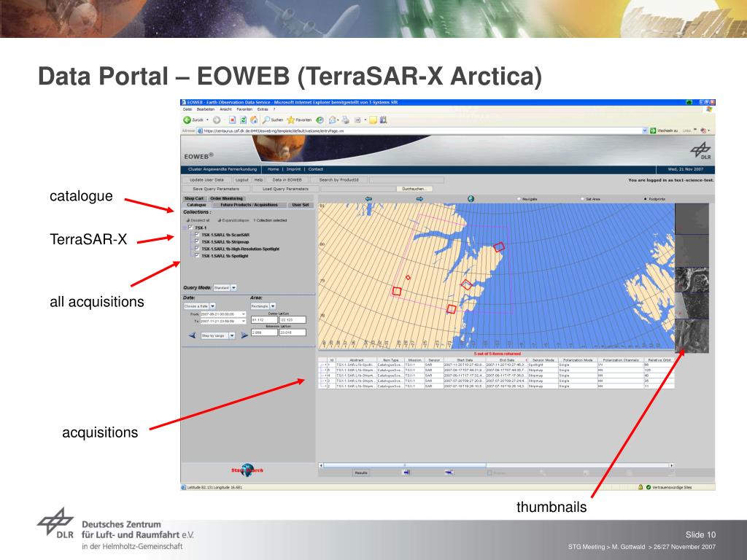The height and width of the screenshot is (560, 747).
Task: Go to the IE Home page icon
Action: [x=254, y=120]
